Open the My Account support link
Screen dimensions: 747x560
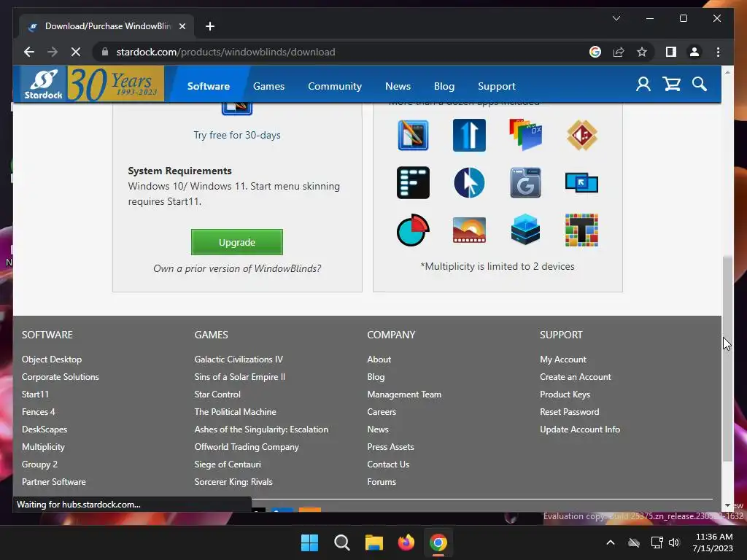pos(562,359)
